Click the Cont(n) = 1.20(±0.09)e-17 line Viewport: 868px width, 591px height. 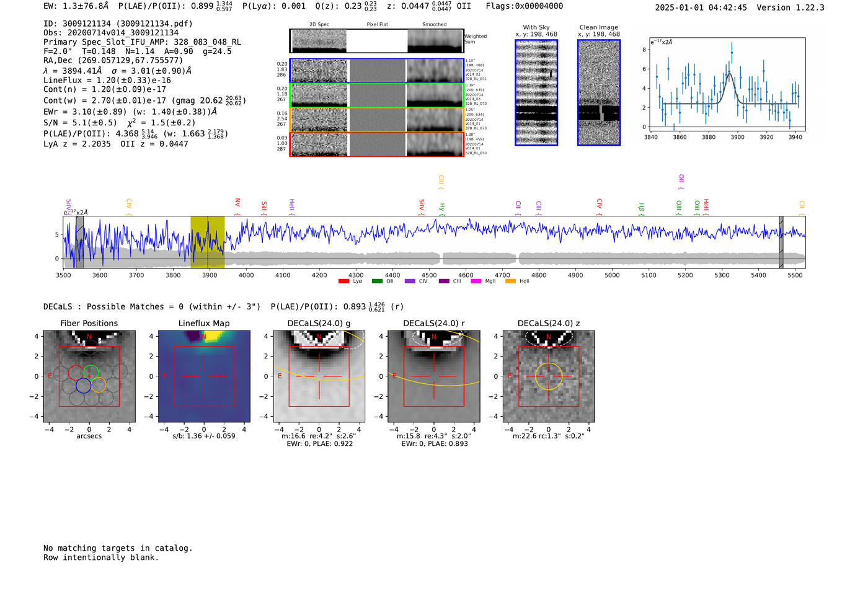[105, 89]
